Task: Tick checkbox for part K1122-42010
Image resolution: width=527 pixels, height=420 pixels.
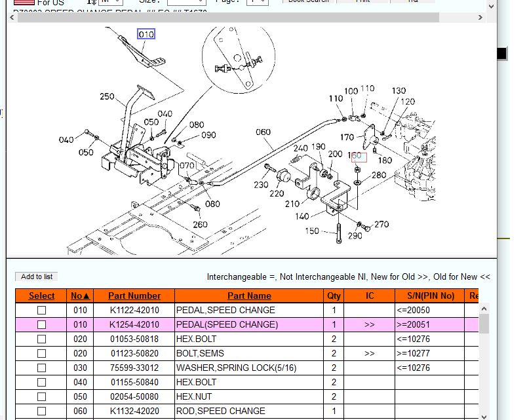Action: [x=42, y=310]
